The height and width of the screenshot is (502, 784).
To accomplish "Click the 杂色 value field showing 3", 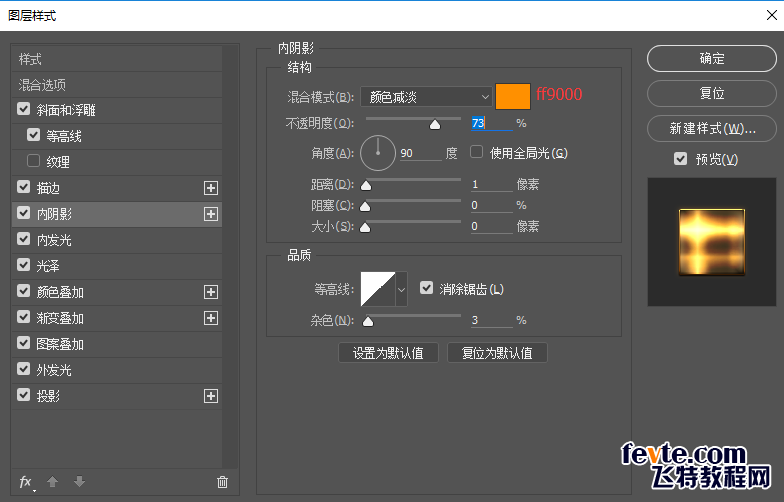I will 492,320.
